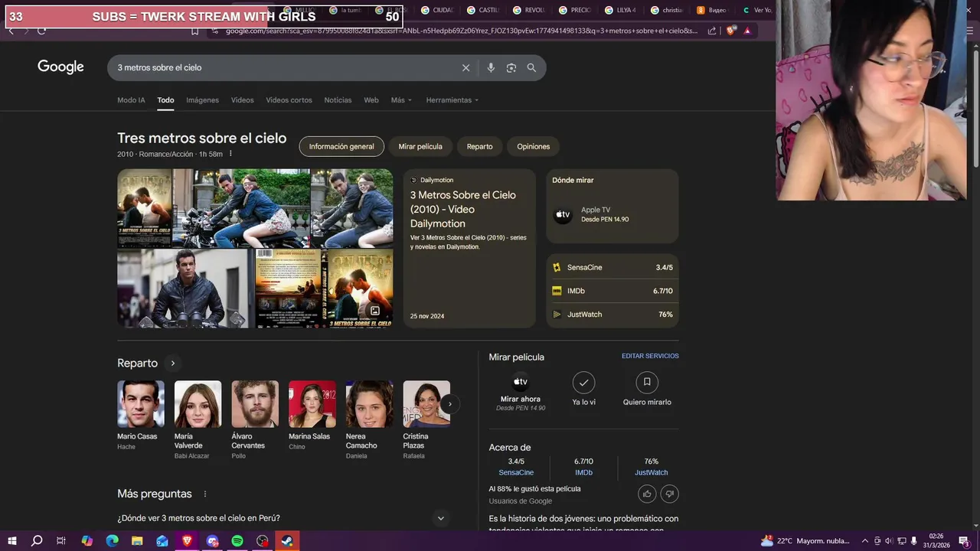The height and width of the screenshot is (551, 980).
Task: Click the Apple TV icon under Dónde mirar
Action: click(x=563, y=215)
